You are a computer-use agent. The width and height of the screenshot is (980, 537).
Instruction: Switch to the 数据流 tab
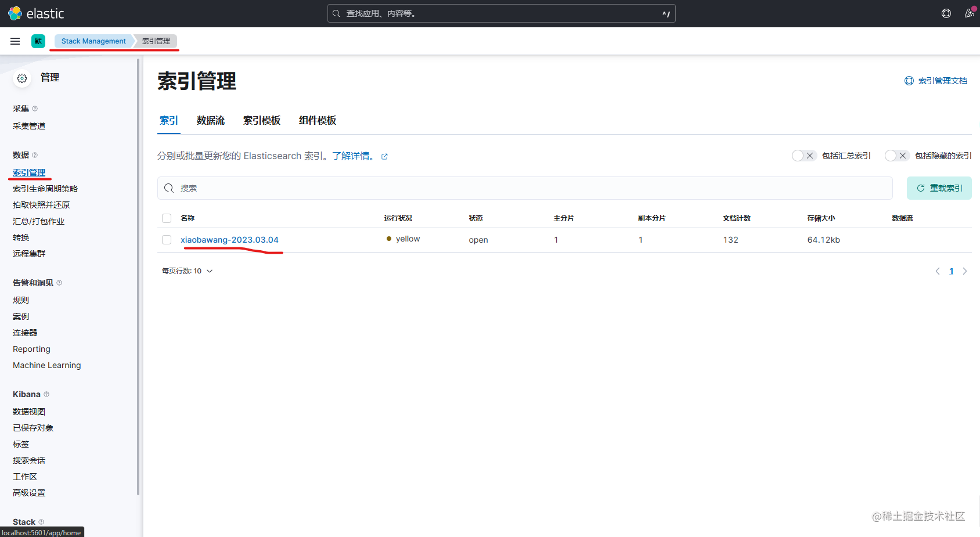coord(210,120)
